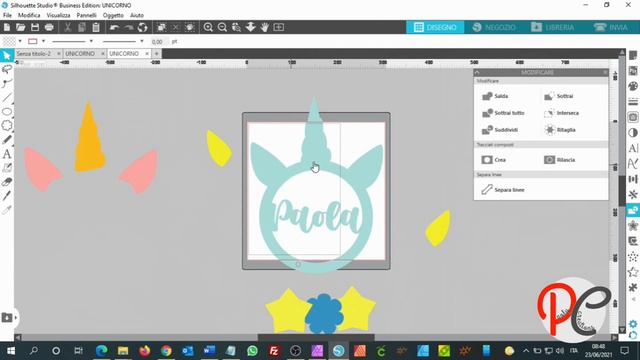The width and height of the screenshot is (640, 360).
Task: Click the Salda weld button
Action: pyautogui.click(x=495, y=96)
